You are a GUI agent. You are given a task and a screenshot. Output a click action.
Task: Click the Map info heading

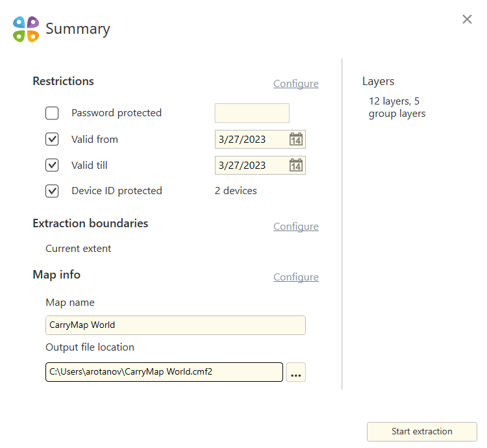[x=56, y=275]
